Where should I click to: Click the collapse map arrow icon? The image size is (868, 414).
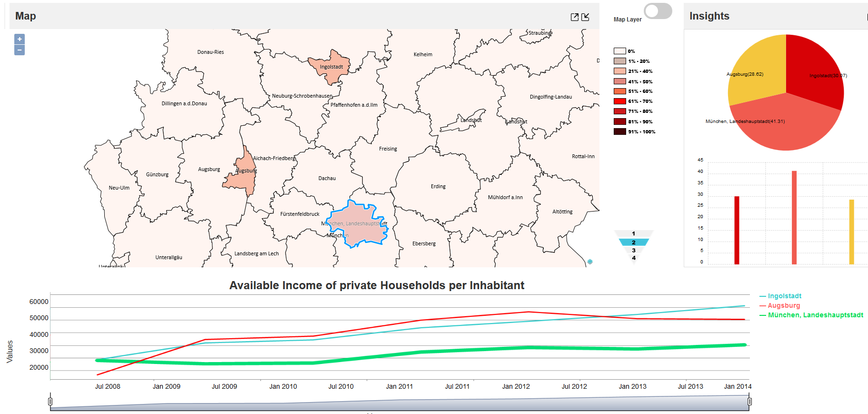click(x=586, y=17)
